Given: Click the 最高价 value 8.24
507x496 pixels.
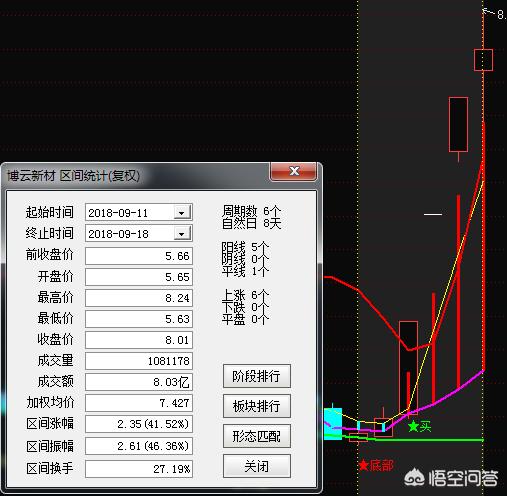Looking at the screenshot, I should tap(139, 298).
